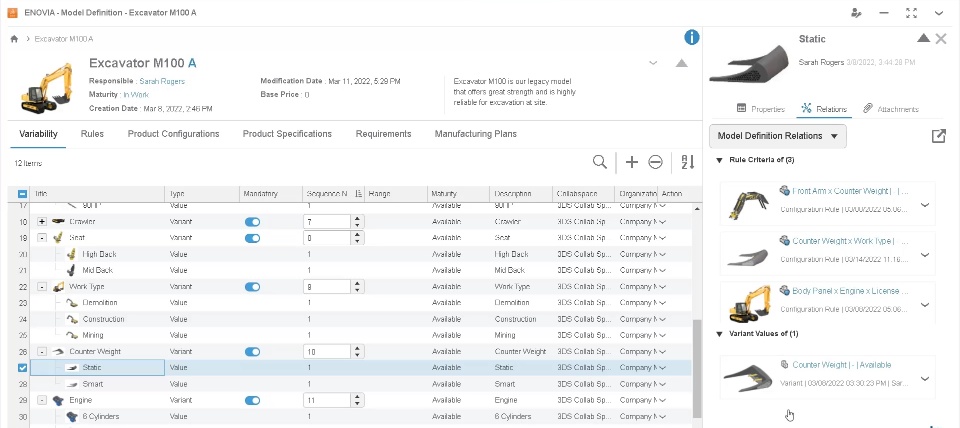Viewport: 960px width, 428px height.
Task: Click the plus add item icon
Action: 631,162
